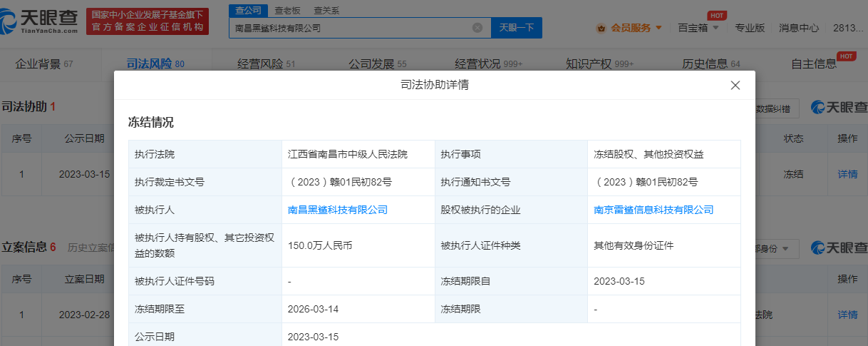The width and height of the screenshot is (868, 346).
Task: Expand the 会员服务 dropdown arrow
Action: click(x=658, y=28)
